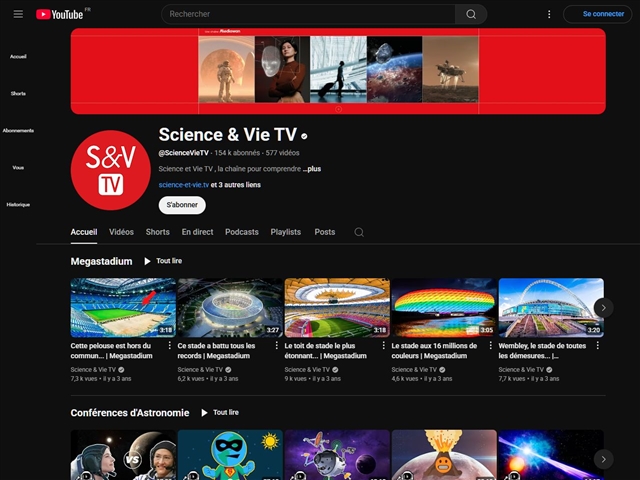Open Historique in the left sidebar

[x=18, y=204]
